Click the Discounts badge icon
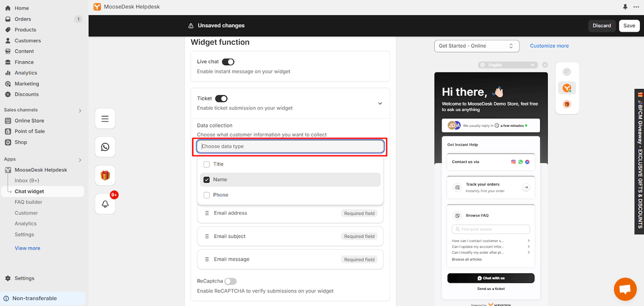The width and height of the screenshot is (644, 306). [8, 94]
